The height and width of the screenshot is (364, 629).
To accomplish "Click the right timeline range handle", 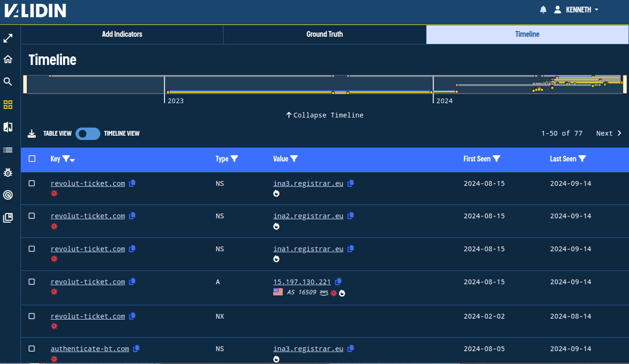I will click(624, 84).
